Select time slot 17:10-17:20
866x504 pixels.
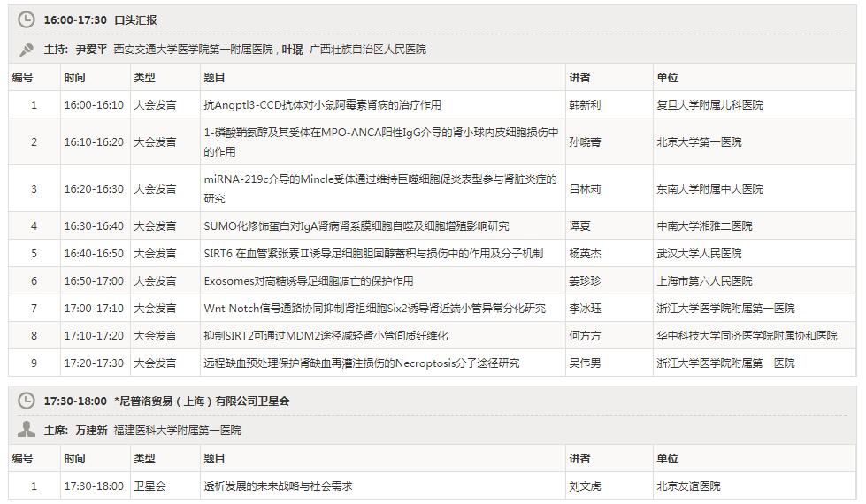[x=94, y=336]
